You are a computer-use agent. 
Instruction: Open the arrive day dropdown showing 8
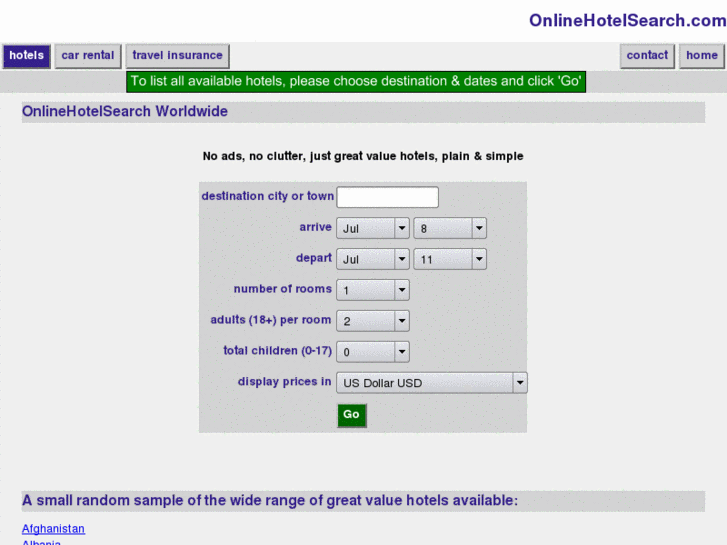pos(450,228)
